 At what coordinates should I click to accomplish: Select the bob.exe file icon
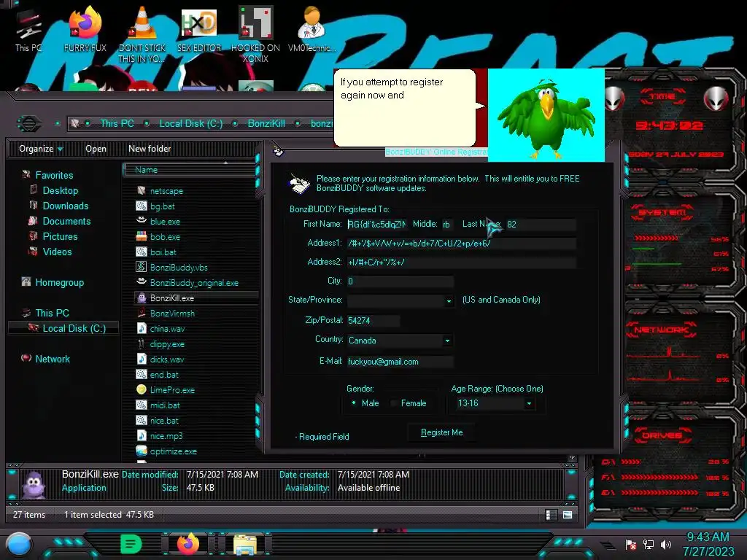[x=141, y=236]
